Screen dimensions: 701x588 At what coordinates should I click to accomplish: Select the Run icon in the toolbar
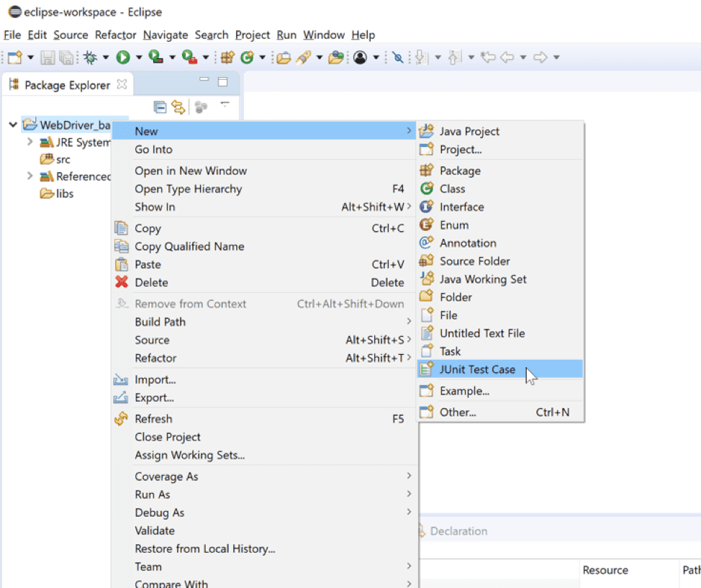(122, 57)
